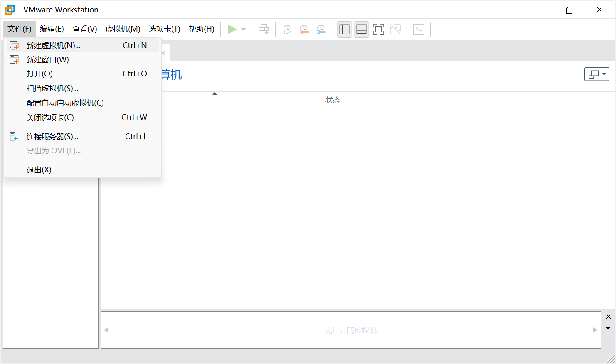616x364 pixels.
Task: Open the view mode dropdown button
Action: 597,74
